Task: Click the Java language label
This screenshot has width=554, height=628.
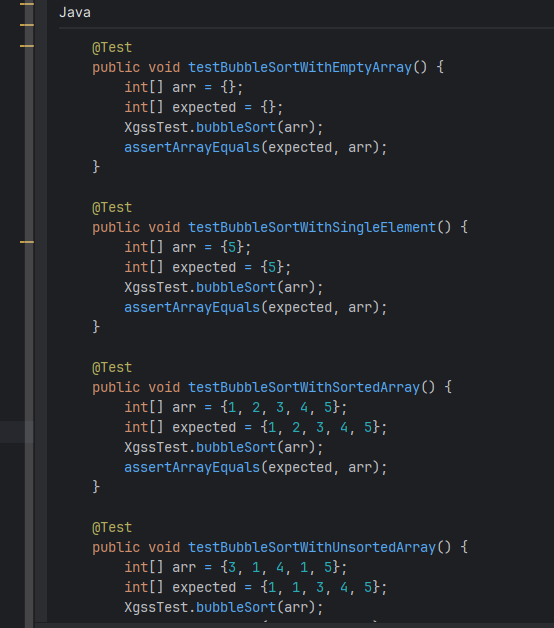Action: click(75, 12)
